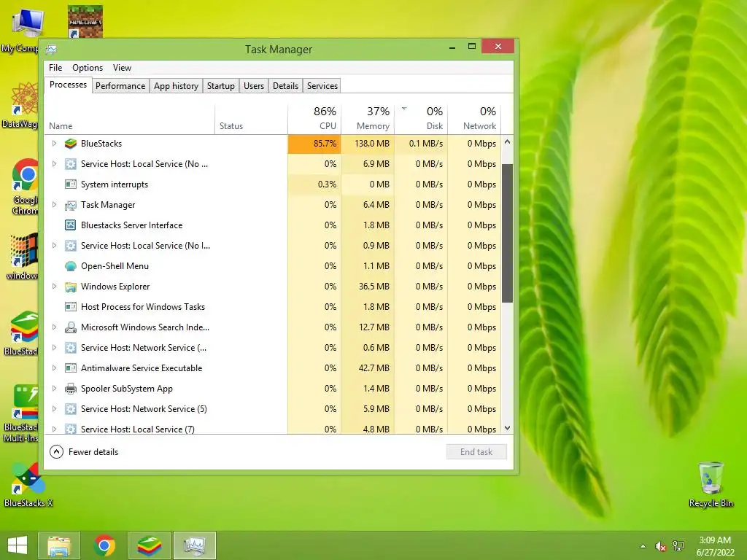Switch to BlueStacks taskbar button

(150, 545)
